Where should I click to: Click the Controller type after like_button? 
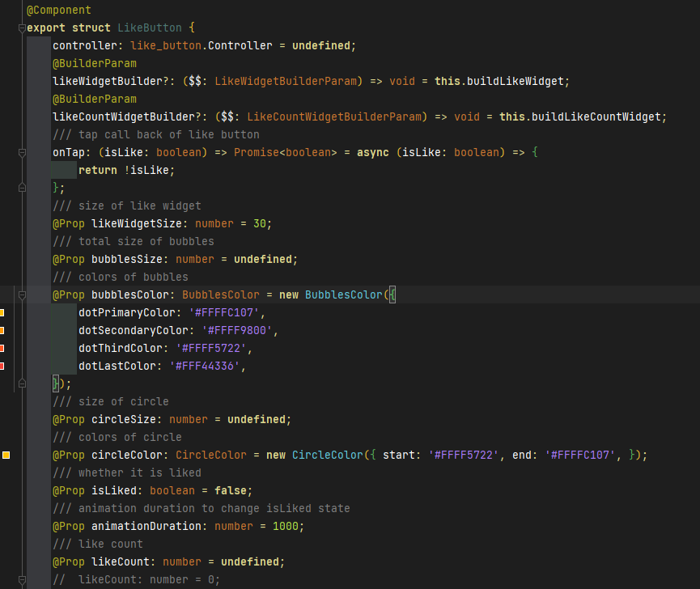pyautogui.click(x=240, y=45)
